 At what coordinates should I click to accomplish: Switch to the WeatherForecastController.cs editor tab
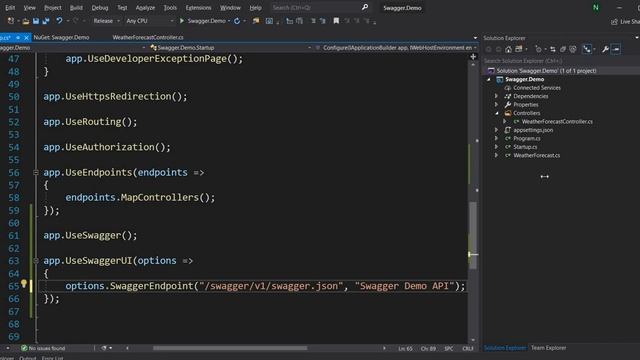[148, 37]
